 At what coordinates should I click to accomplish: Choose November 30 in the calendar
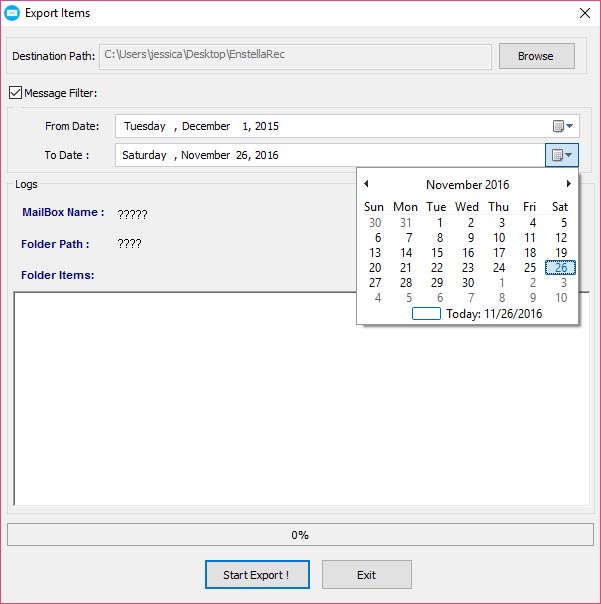(468, 283)
